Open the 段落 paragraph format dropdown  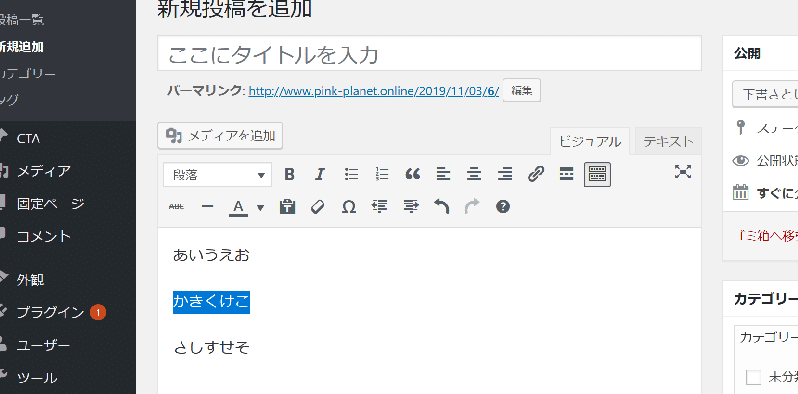point(217,175)
